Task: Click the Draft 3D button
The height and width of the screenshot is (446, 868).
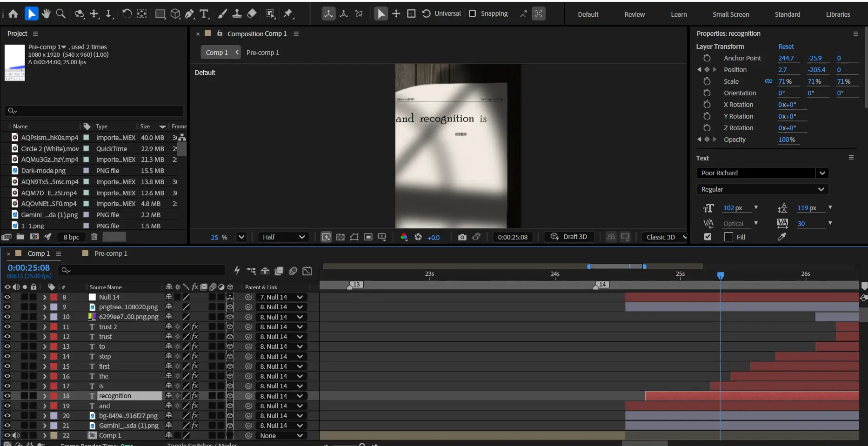Action: click(x=569, y=237)
